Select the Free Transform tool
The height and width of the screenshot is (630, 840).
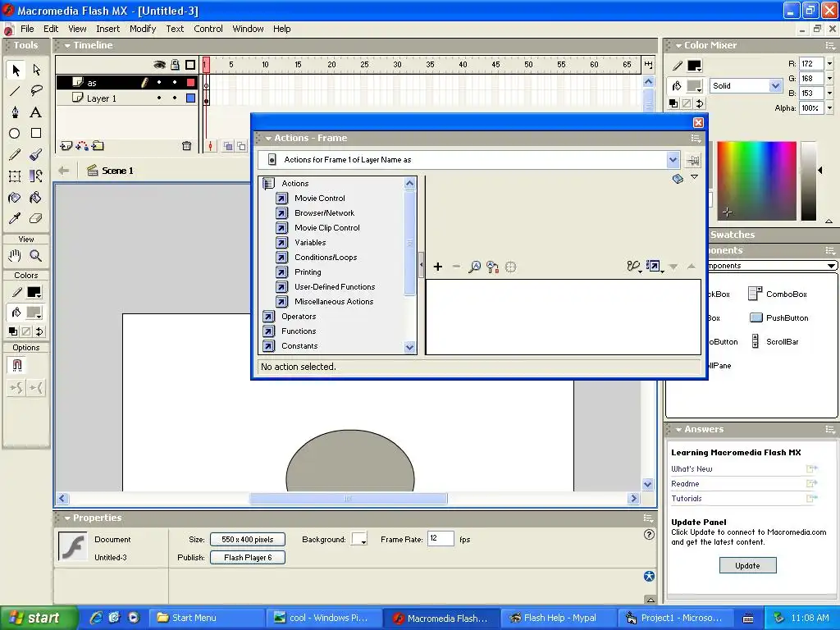point(16,176)
